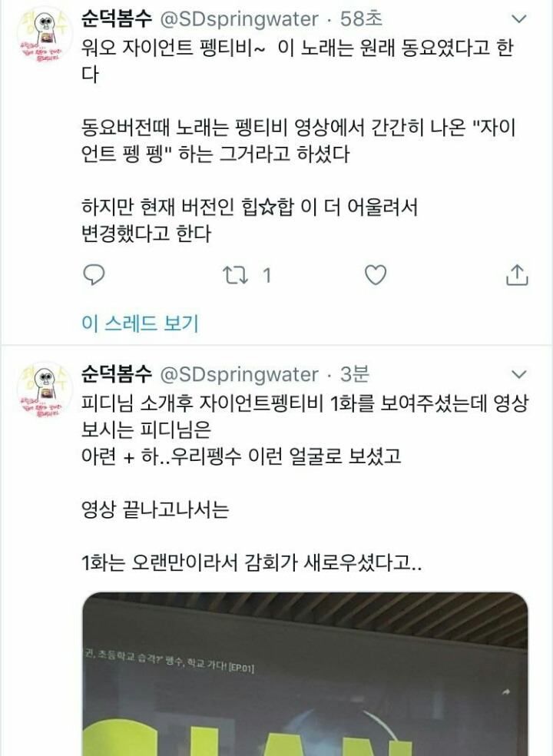Tap the share arrow on video thumbnail
The image size is (553, 756).
coord(505,692)
